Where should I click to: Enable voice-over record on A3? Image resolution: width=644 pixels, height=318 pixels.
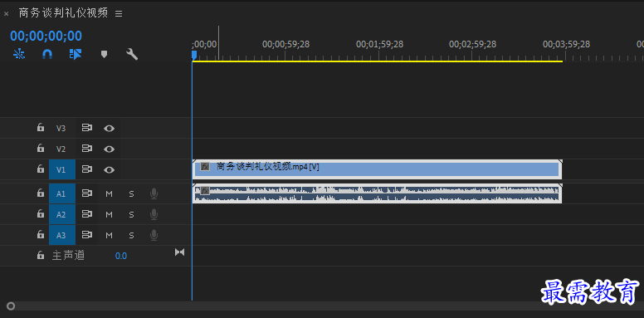coord(154,235)
